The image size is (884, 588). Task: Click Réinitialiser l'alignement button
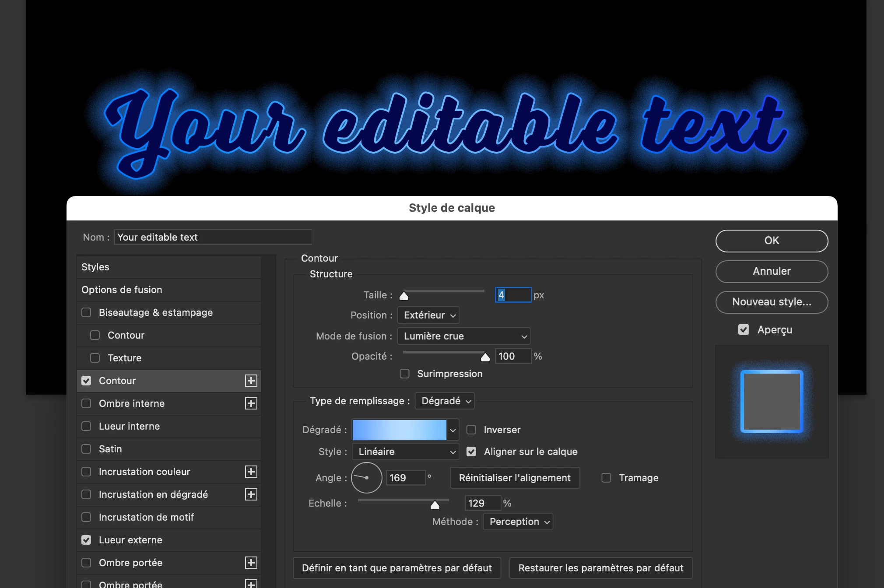[515, 478]
